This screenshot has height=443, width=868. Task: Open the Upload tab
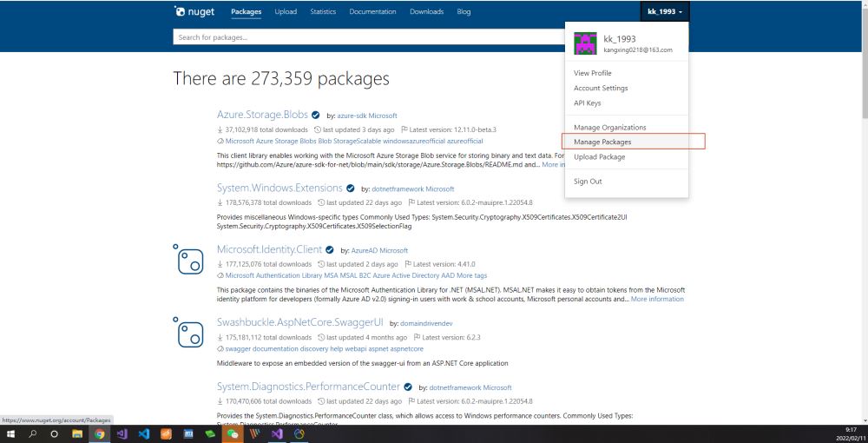coord(286,11)
